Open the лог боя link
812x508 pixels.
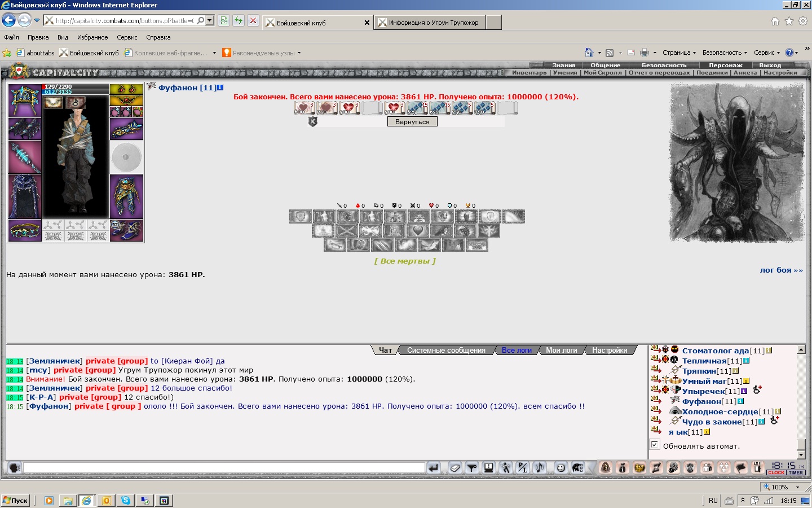tap(781, 270)
